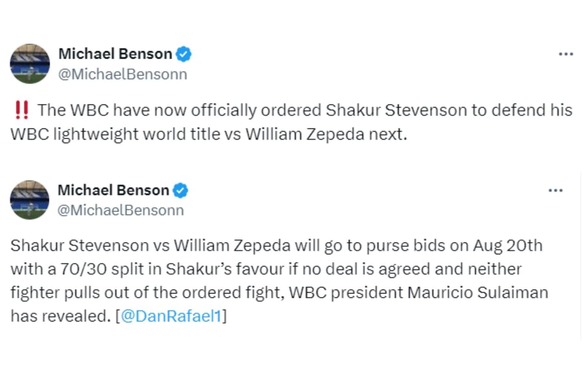Click the text mentioning Shakur Stevenson vs William Zepeda

pos(147,245)
